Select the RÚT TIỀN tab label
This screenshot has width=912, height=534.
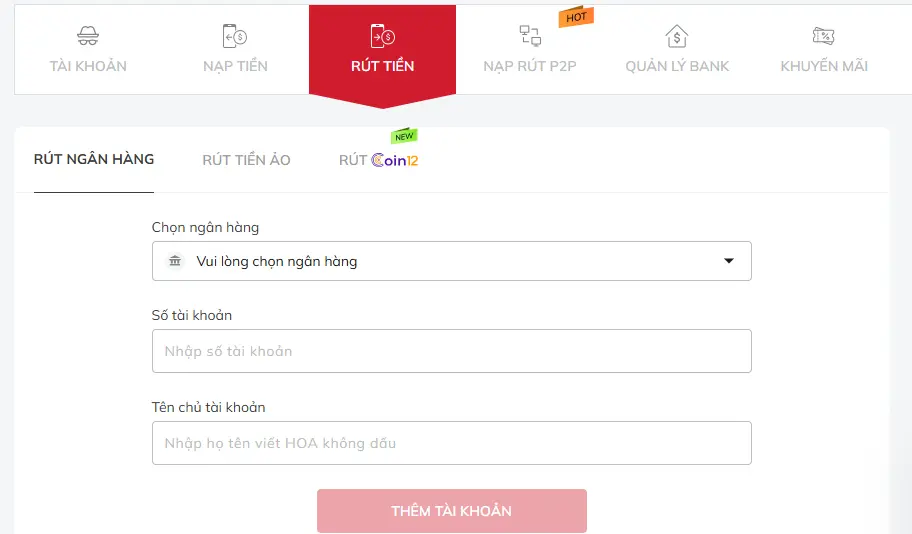coord(383,66)
